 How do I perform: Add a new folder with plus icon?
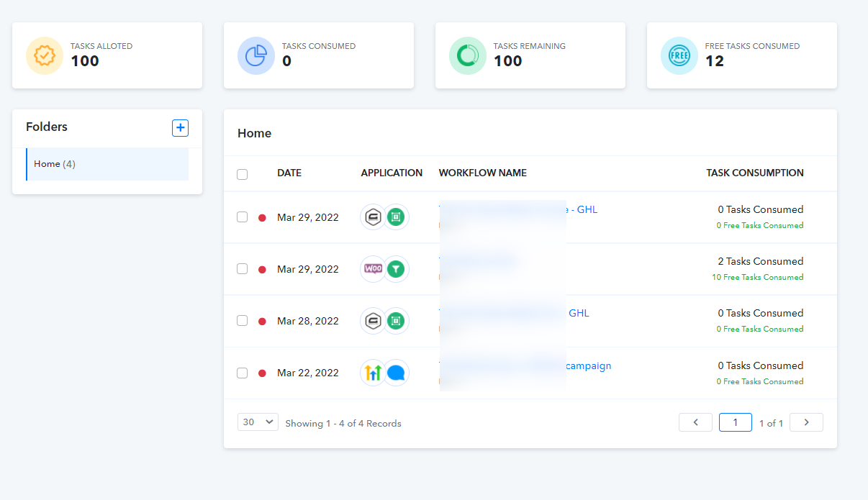coord(180,128)
